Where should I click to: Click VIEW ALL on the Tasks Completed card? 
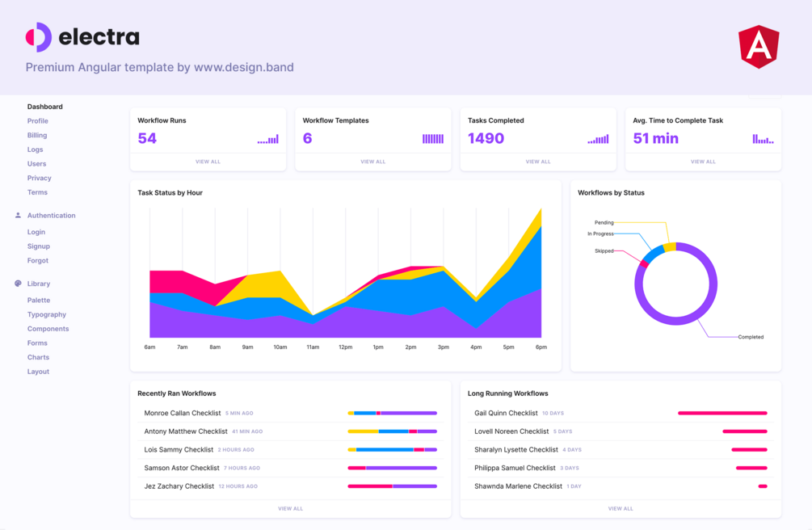(538, 161)
